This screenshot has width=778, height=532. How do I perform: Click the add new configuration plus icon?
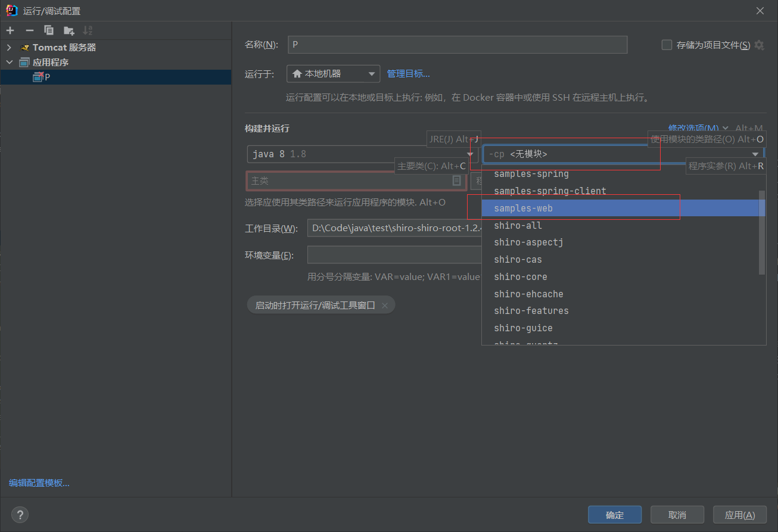click(10, 30)
